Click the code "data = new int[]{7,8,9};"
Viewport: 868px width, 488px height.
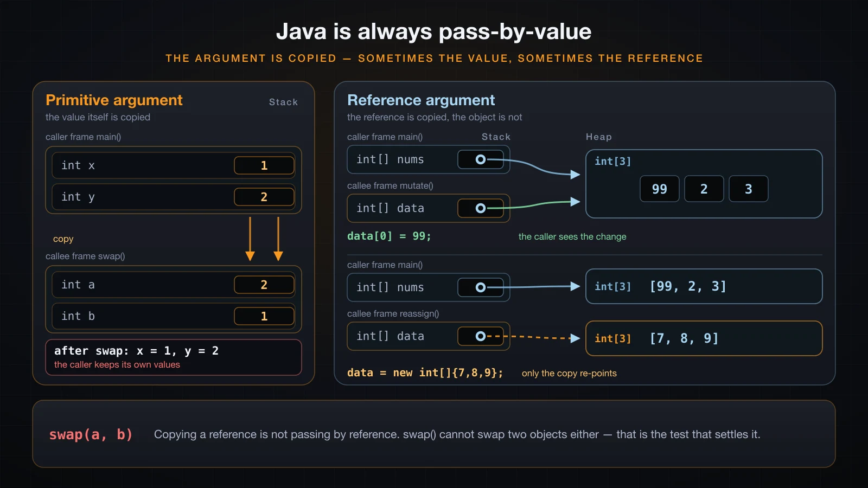tap(425, 373)
